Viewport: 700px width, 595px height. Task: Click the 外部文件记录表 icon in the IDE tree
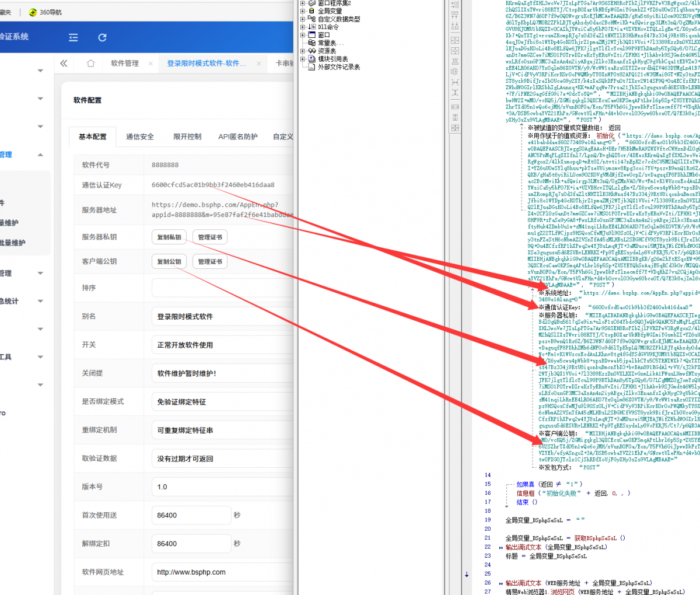click(x=311, y=67)
